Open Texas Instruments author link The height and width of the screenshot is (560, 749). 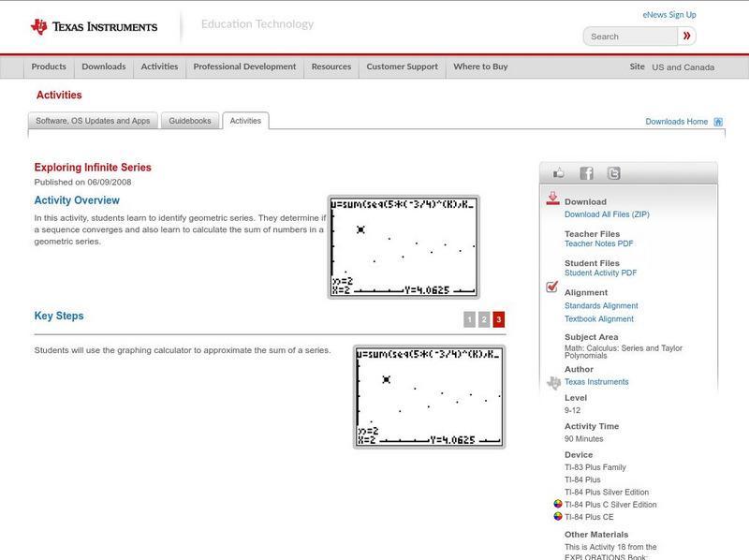(596, 382)
